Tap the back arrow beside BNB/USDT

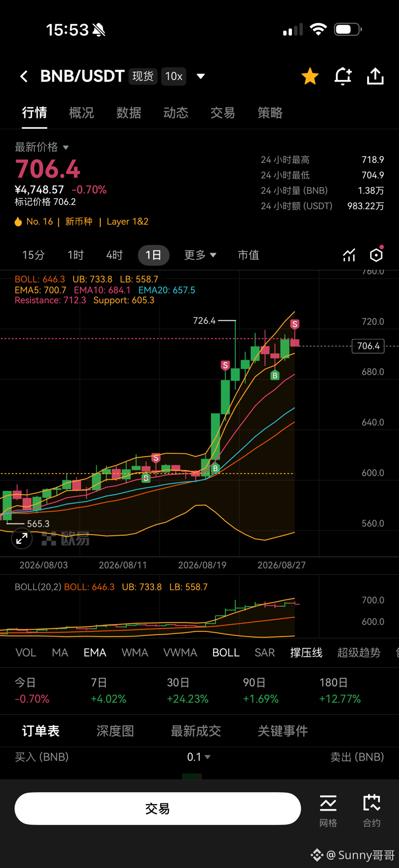(x=24, y=76)
